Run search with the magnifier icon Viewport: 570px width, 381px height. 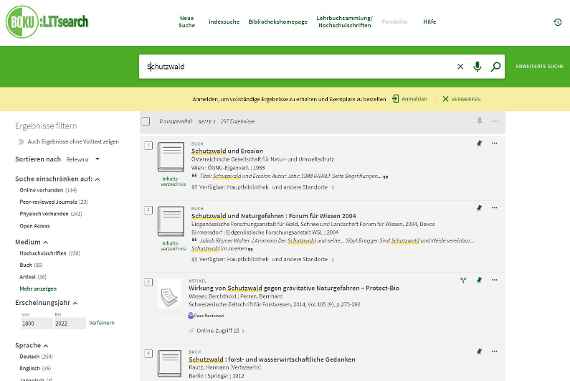(496, 67)
